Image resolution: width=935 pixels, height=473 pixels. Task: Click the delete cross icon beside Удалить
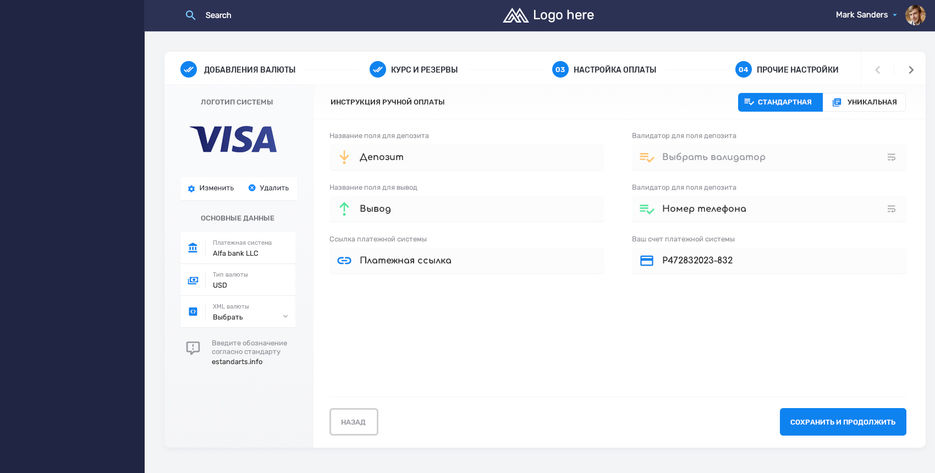[252, 188]
